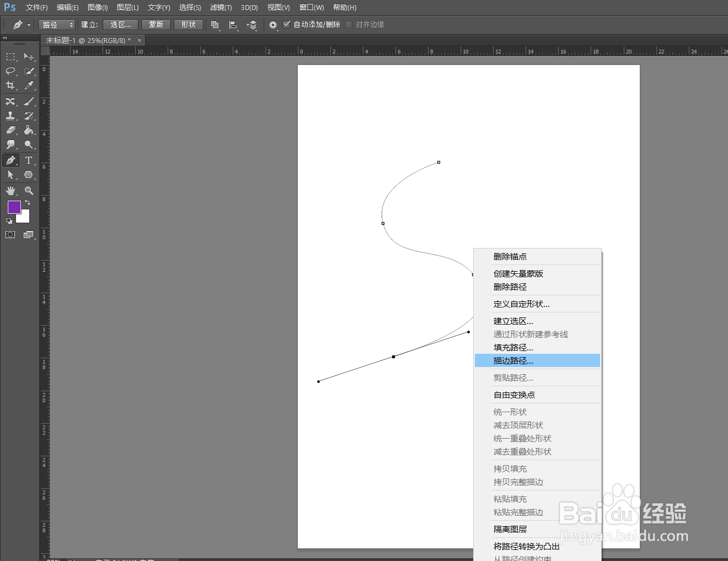Toggle Quick Mask mode
Viewport: 728px width, 561px height.
click(10, 235)
